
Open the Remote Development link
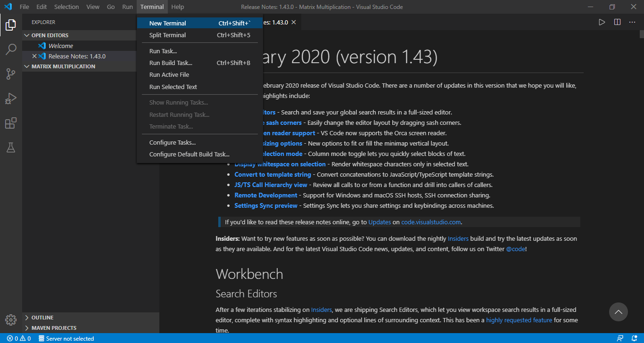coord(266,195)
